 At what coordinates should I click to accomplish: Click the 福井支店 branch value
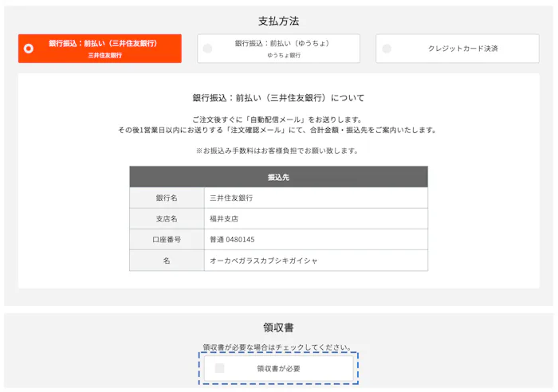pyautogui.click(x=224, y=218)
